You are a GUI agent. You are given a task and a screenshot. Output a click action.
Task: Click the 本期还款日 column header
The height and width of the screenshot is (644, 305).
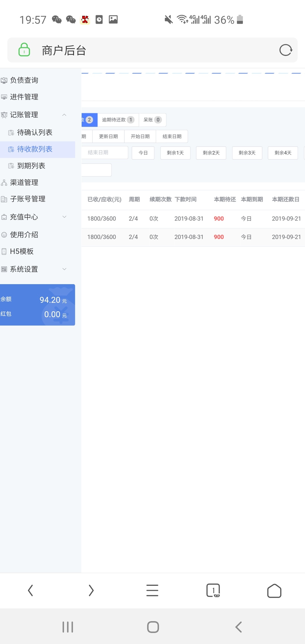pos(286,199)
